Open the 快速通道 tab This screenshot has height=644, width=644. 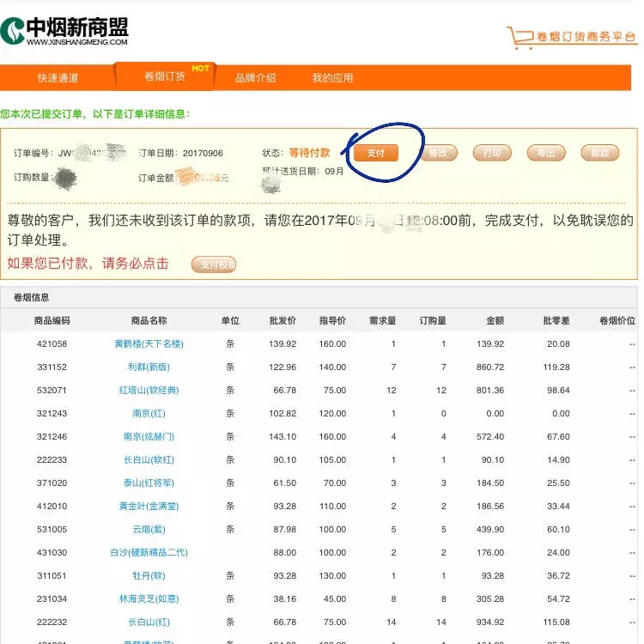[x=58, y=77]
